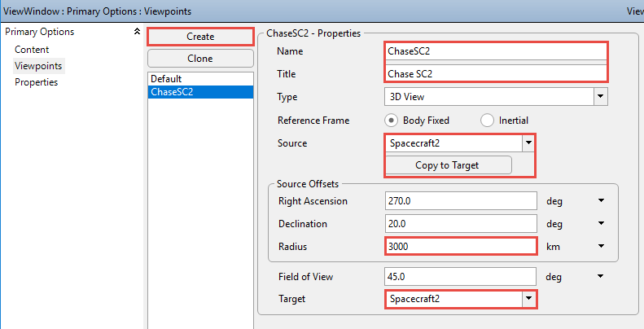Change Declination units dropdown arrow

click(x=602, y=223)
